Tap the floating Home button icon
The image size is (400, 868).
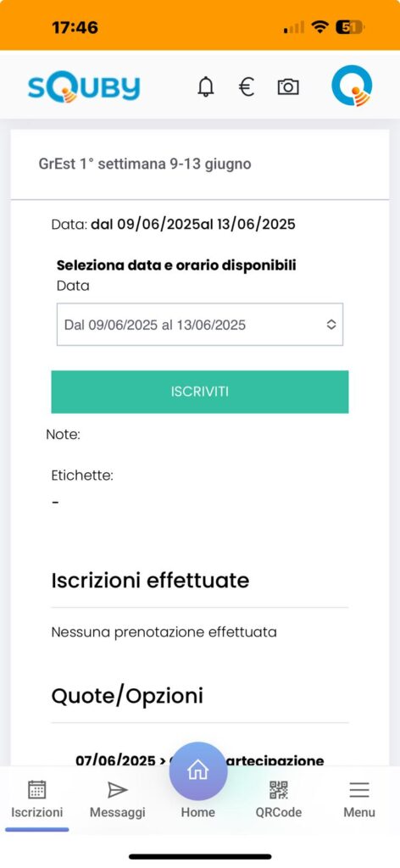pyautogui.click(x=198, y=771)
